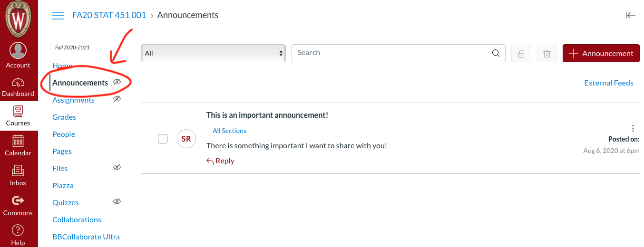Screen dimensions: 644x247
Task: Click in the Search announcements field
Action: click(x=390, y=53)
